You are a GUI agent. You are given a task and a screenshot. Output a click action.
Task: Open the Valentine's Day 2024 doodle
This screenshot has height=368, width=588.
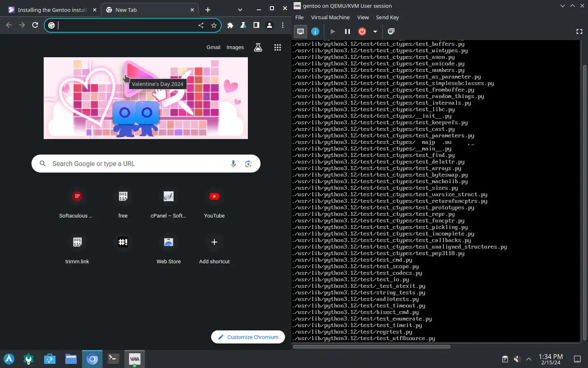[146, 98]
